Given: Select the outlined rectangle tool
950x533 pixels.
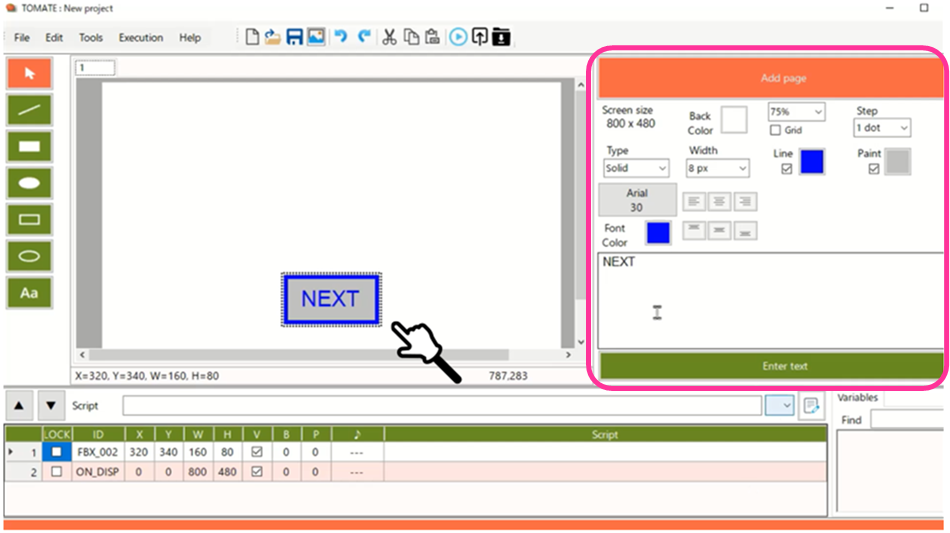Looking at the screenshot, I should point(29,219).
